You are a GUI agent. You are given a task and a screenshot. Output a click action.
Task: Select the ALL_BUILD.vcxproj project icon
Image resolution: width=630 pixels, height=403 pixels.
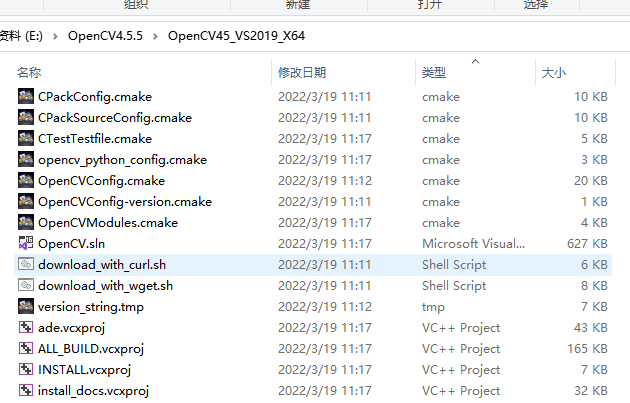pos(26,348)
